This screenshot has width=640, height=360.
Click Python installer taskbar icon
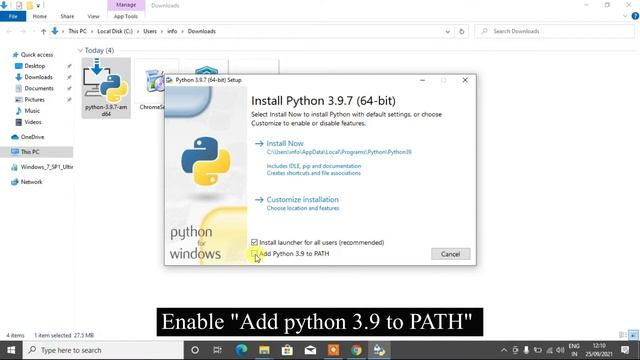[379, 350]
